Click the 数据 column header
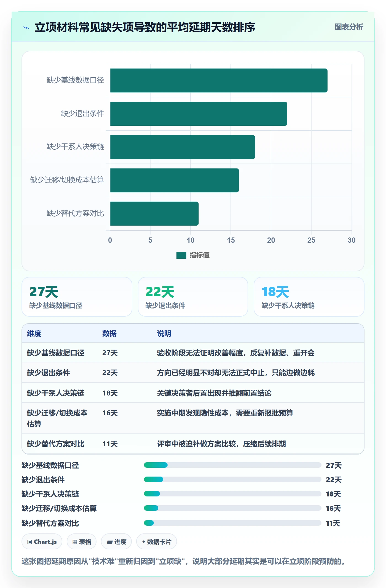 [109, 333]
